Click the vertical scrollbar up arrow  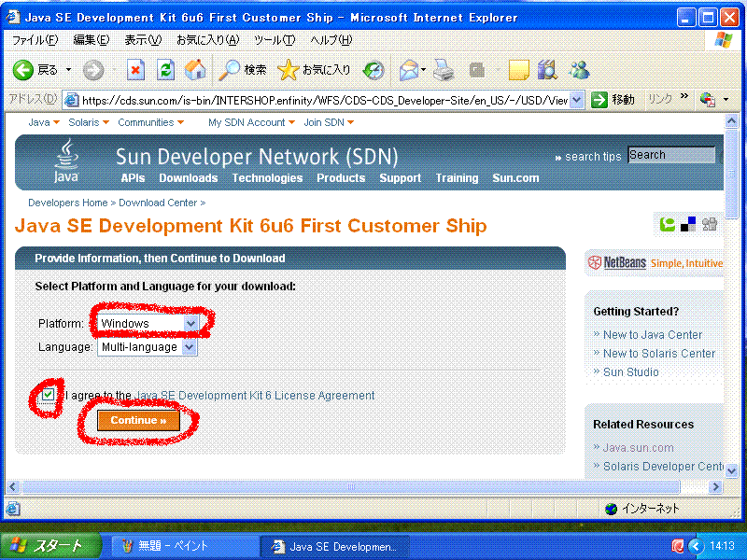pos(732,121)
